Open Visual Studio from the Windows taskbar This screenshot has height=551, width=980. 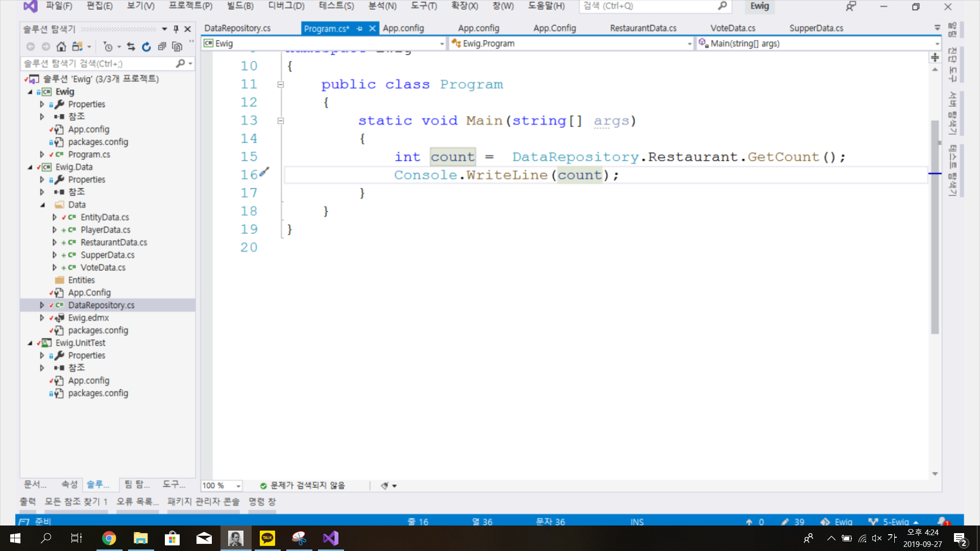pos(331,538)
